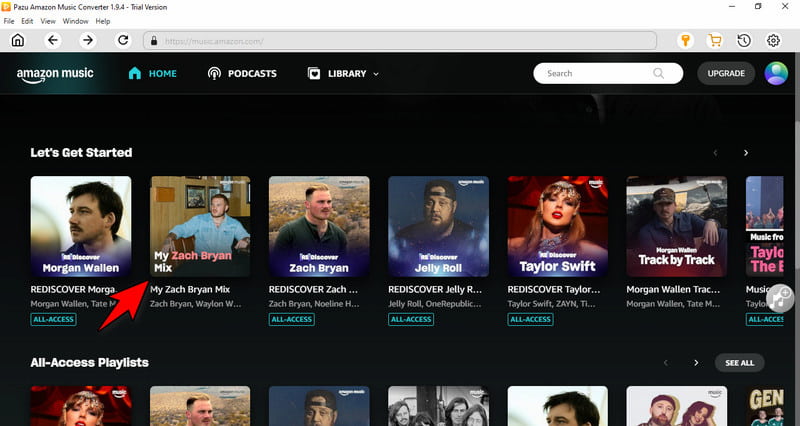This screenshot has height=426, width=800.
Task: Expand the LIBRARY dropdown
Action: pos(343,73)
